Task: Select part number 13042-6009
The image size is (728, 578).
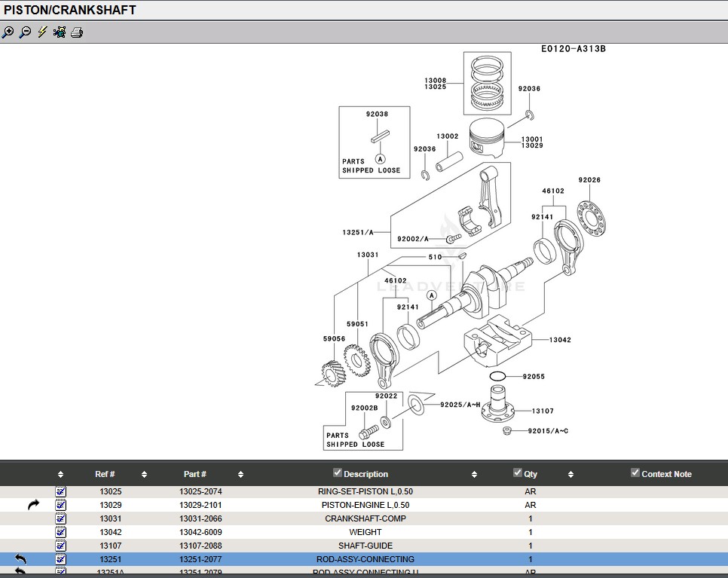Action: (x=200, y=532)
